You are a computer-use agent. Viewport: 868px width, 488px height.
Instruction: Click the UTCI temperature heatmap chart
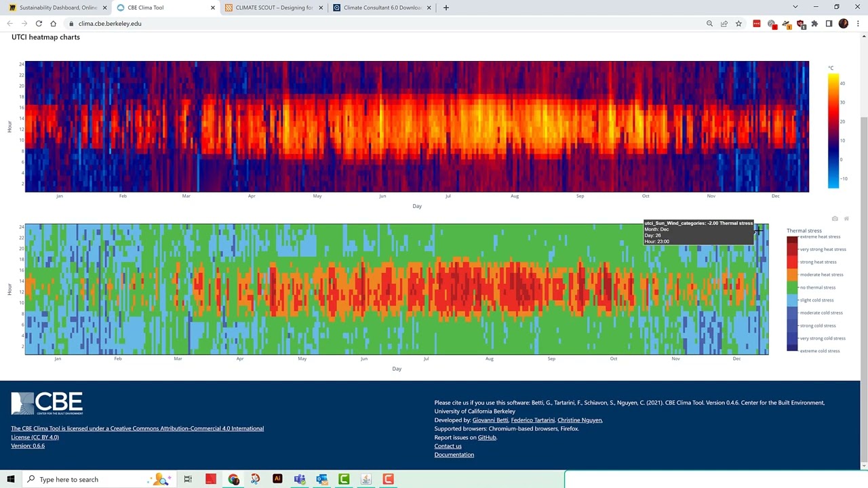[x=417, y=127]
